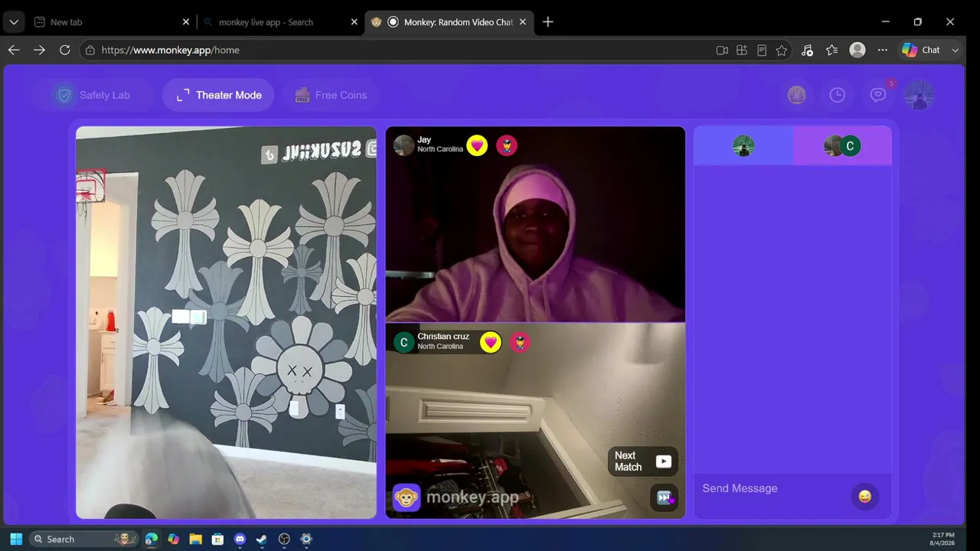Switch to the New tab browser tab
The height and width of the screenshot is (551, 980).
click(111, 22)
